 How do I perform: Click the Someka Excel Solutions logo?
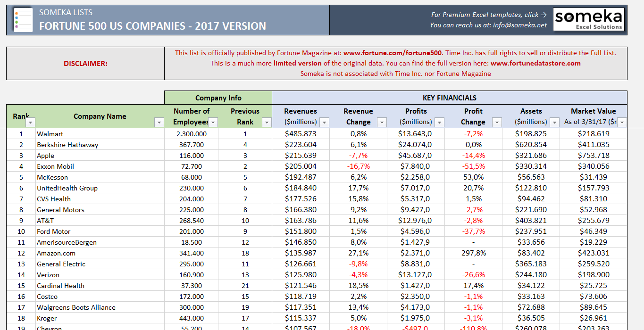(589, 20)
